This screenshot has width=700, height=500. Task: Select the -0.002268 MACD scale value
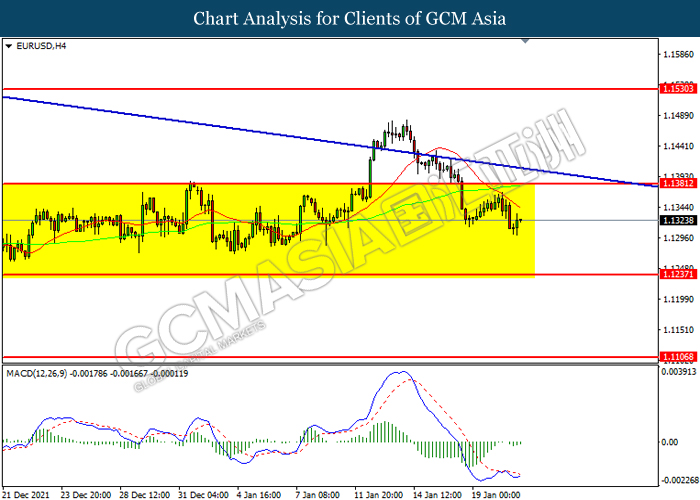(x=679, y=480)
